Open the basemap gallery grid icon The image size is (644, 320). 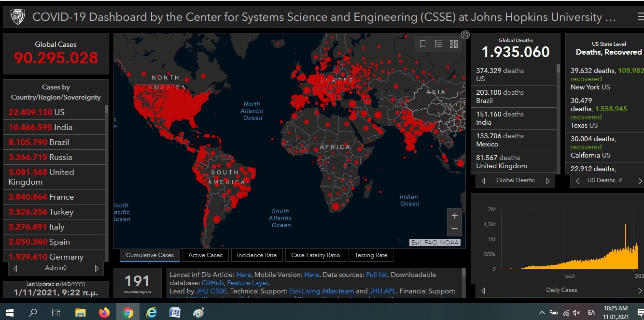pos(454,44)
